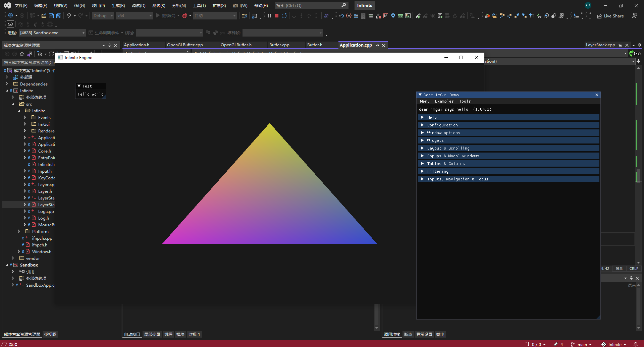Open the pending filter clock icon
The image size is (644, 347).
(x=40, y=54)
